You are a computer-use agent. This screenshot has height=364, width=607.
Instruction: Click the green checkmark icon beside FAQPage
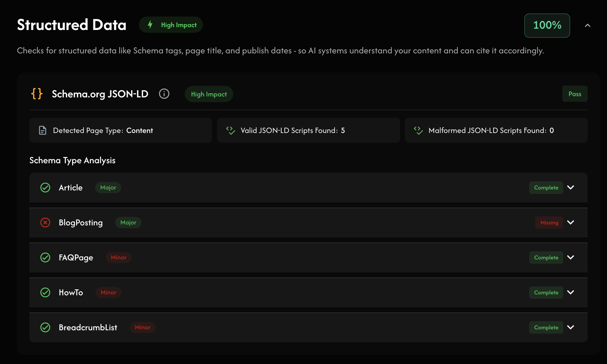click(45, 258)
